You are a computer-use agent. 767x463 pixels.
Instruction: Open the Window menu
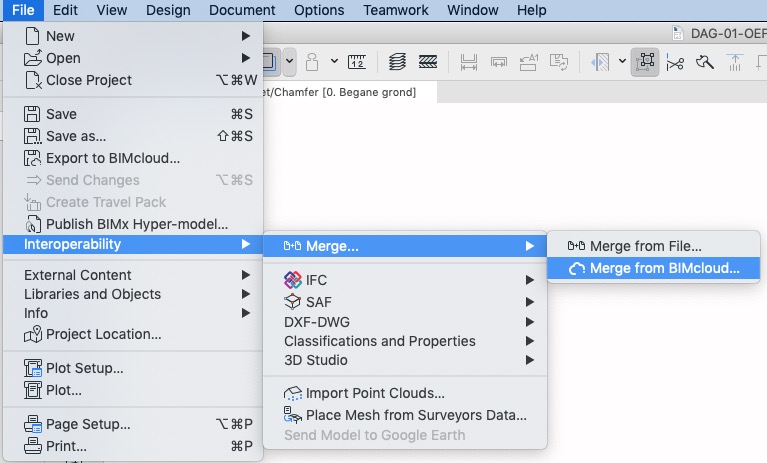coord(473,10)
